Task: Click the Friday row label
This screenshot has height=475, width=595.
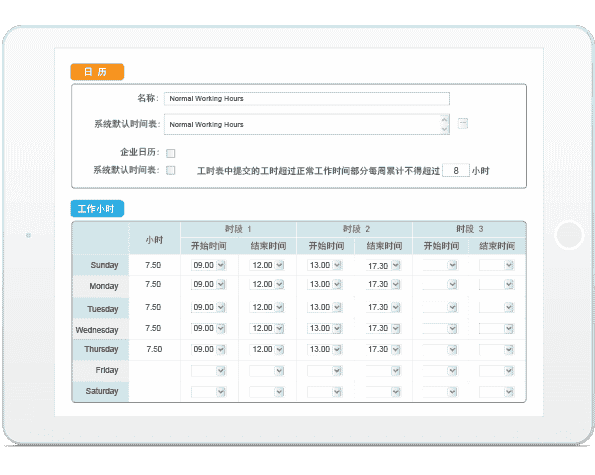Action: tap(107, 370)
